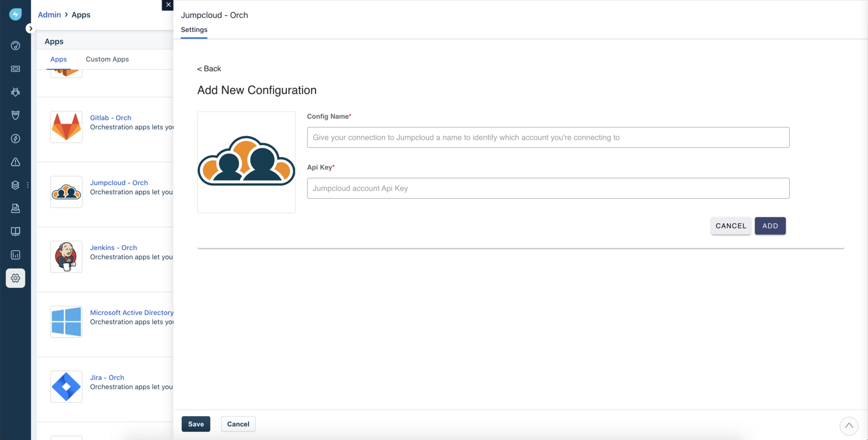Click the Save button
This screenshot has width=868, height=440.
[x=196, y=424]
